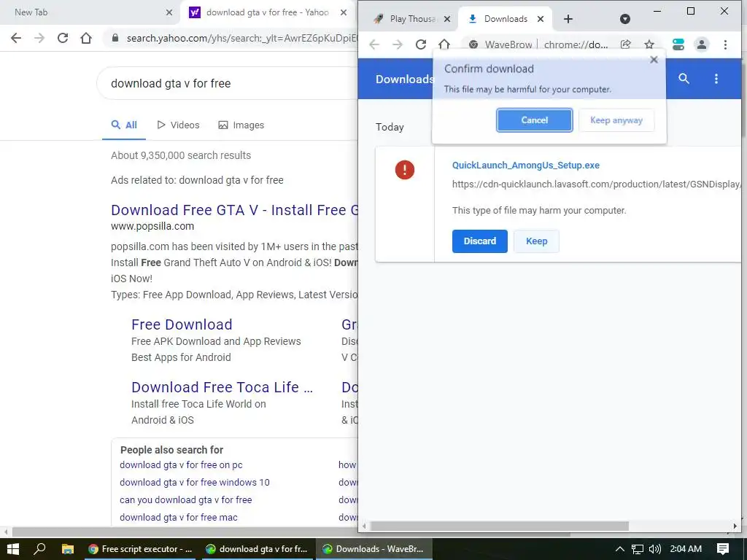Click home icon in WaveBrowser toolbar
This screenshot has width=747, height=560.
pos(444,44)
